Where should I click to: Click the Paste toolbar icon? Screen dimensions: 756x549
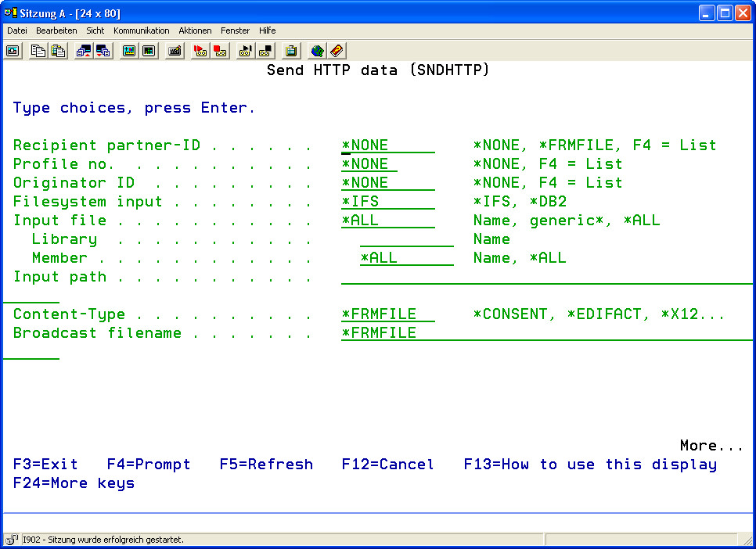[58, 51]
